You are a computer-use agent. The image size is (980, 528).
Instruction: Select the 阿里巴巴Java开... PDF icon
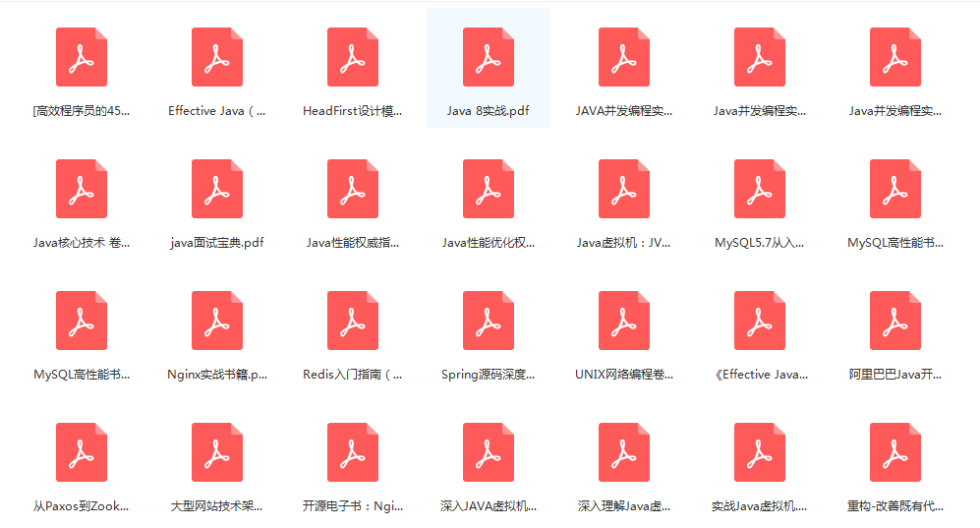(895, 321)
